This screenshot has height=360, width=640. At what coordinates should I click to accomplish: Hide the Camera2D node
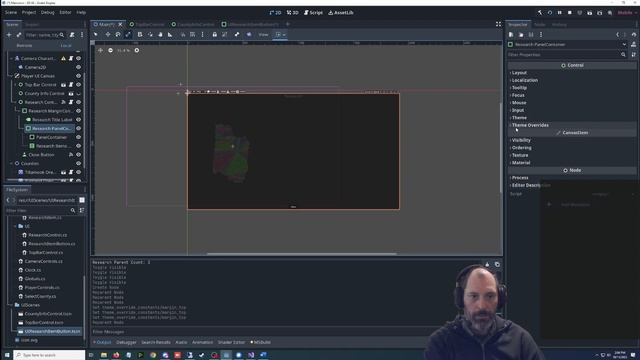point(78,67)
